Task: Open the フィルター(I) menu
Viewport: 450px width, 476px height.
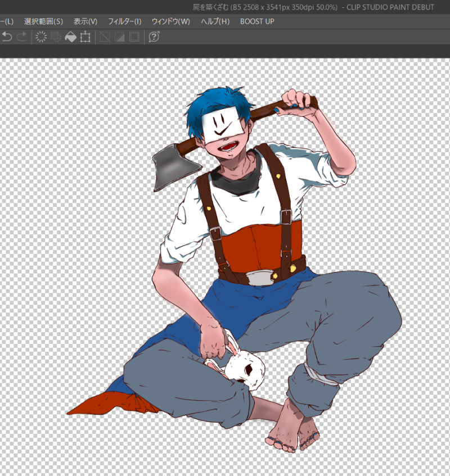Action: tap(124, 21)
